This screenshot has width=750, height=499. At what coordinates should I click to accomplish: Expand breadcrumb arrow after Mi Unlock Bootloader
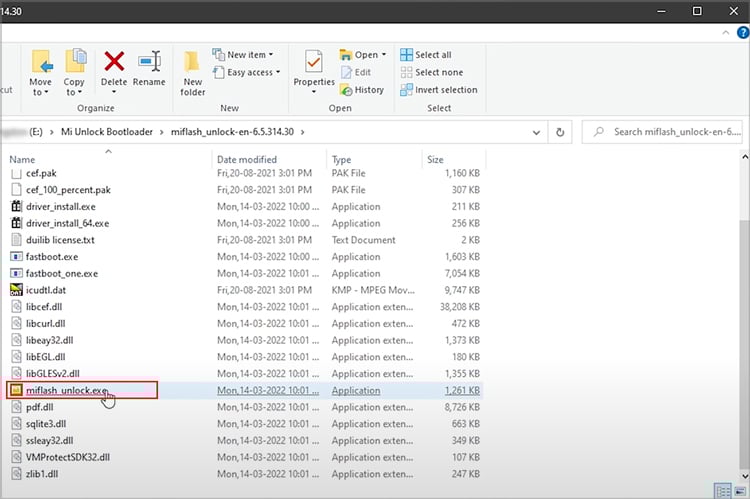[162, 132]
